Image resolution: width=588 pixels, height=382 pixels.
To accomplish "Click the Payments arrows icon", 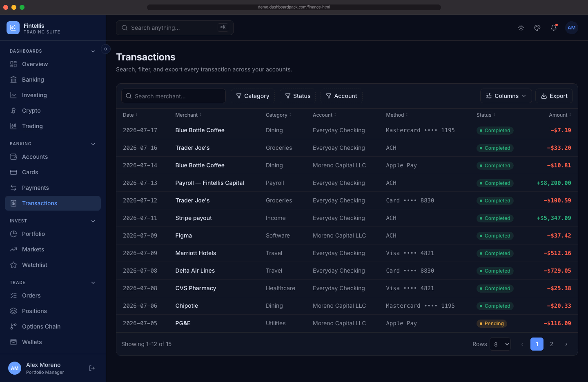I will tap(13, 188).
